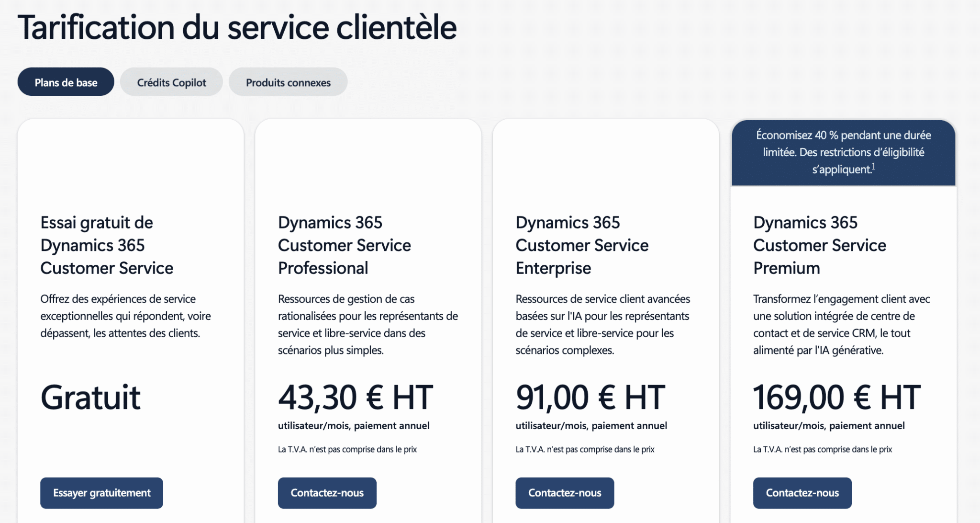Click the Customer Service Enterprise plan title
This screenshot has width=980, height=523.
click(582, 245)
